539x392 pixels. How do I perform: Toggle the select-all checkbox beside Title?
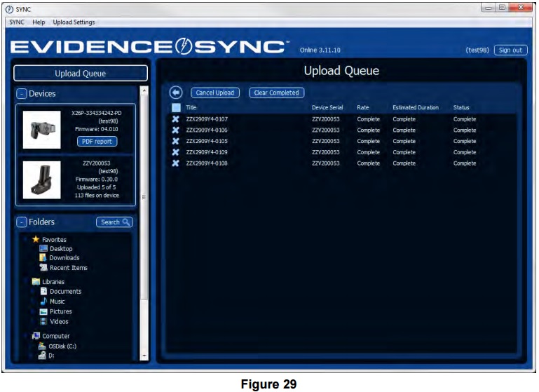176,108
